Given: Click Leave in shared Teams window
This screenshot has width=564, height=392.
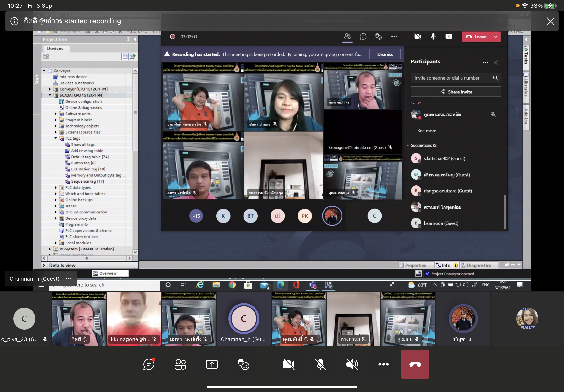Looking at the screenshot, I should [x=476, y=37].
